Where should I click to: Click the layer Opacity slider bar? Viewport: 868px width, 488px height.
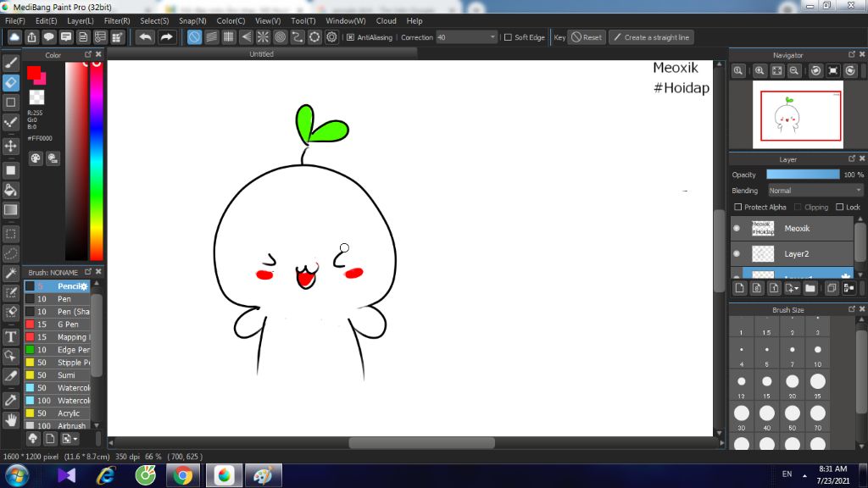(x=803, y=175)
